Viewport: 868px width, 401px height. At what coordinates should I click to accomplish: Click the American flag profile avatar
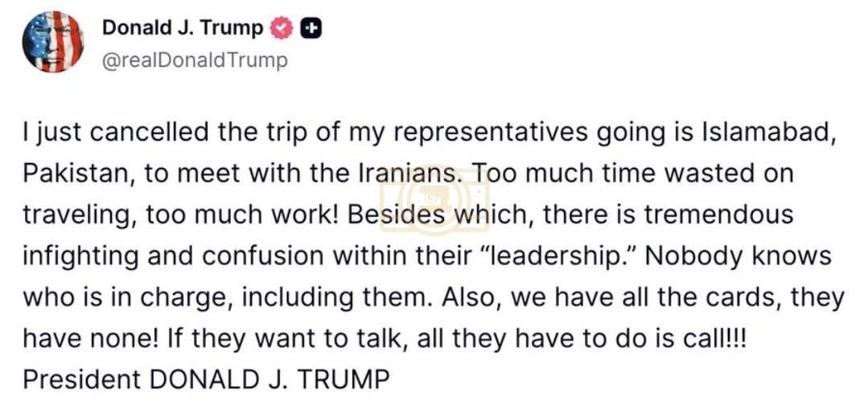[x=54, y=43]
